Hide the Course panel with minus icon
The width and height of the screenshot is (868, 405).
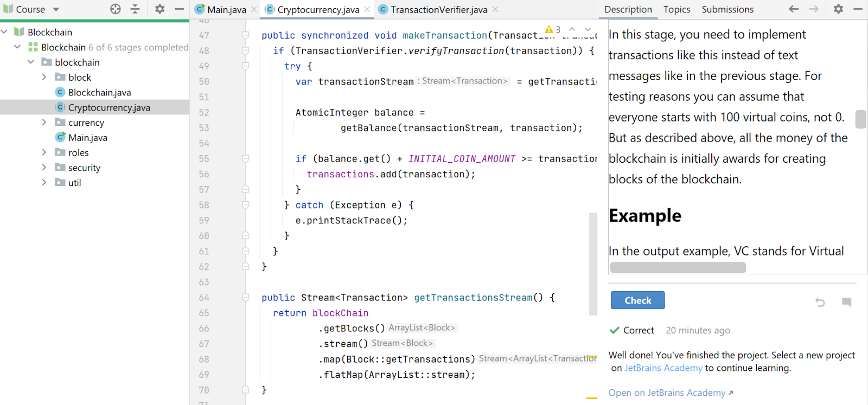pos(179,9)
